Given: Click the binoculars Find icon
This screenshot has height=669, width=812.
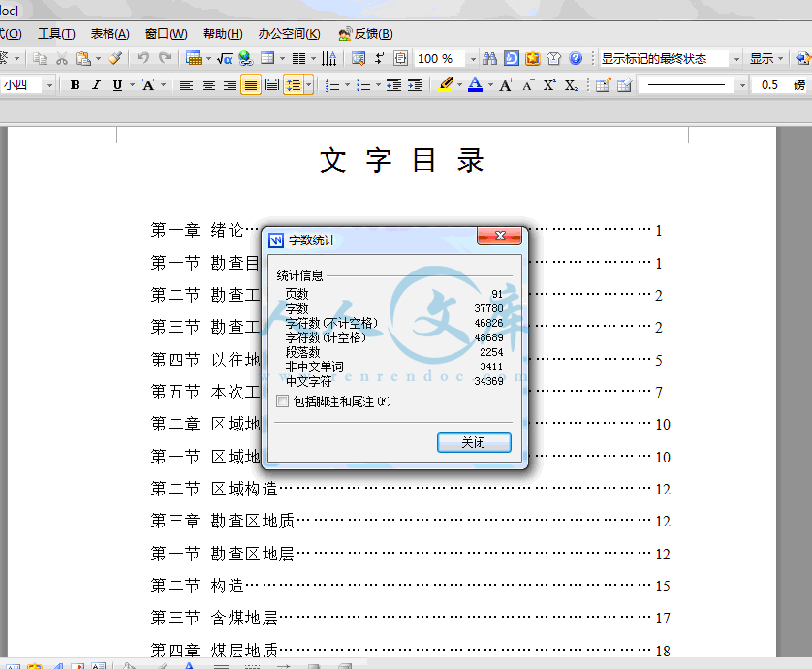Looking at the screenshot, I should 489,58.
